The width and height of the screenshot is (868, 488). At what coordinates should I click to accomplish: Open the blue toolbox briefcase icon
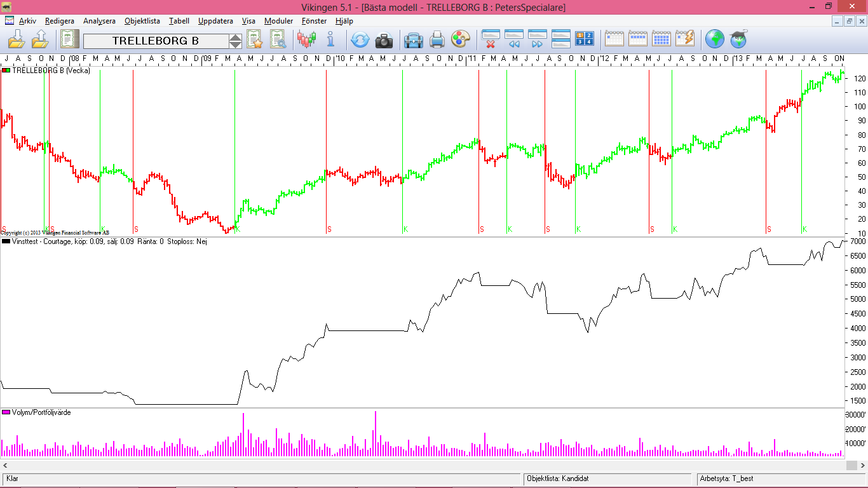point(414,41)
